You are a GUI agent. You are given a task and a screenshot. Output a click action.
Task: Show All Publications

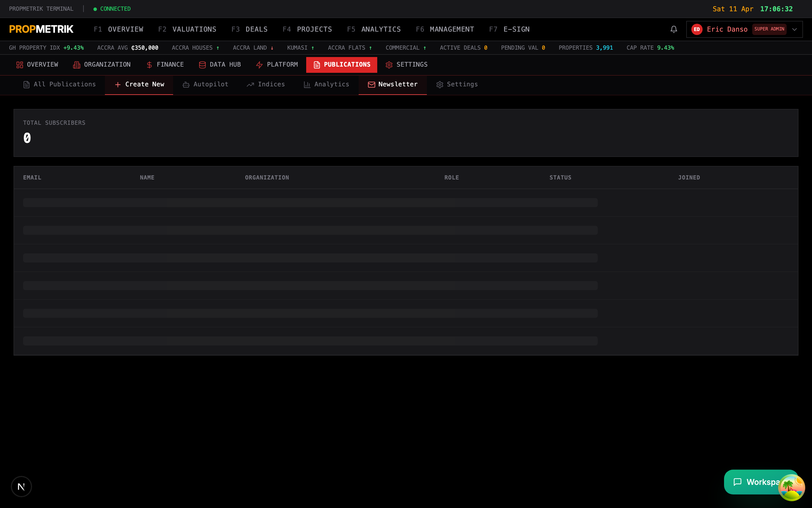59,84
